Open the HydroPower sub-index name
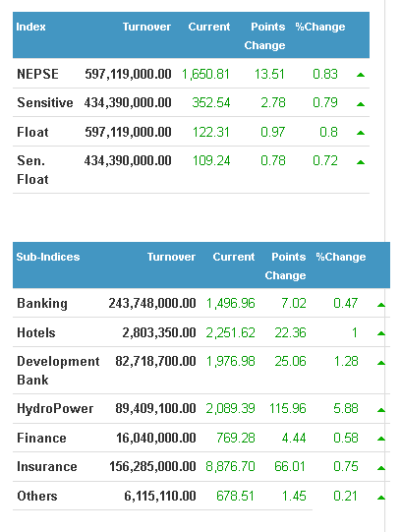This screenshot has width=401, height=532. click(55, 408)
